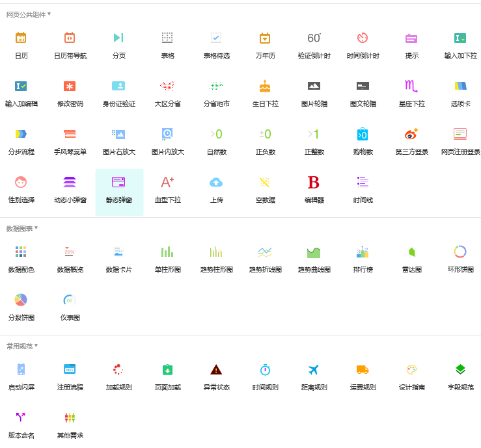
Task: Open the 日历 calendar component
Action: 21,38
